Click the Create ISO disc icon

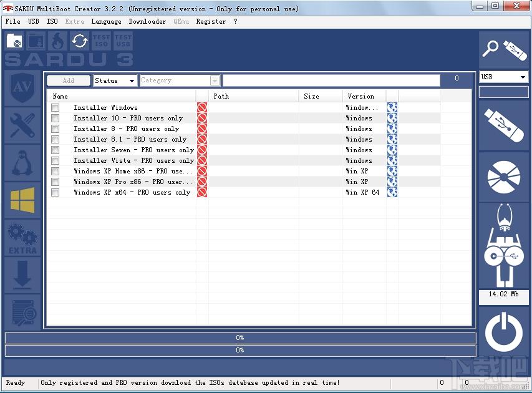(x=504, y=177)
